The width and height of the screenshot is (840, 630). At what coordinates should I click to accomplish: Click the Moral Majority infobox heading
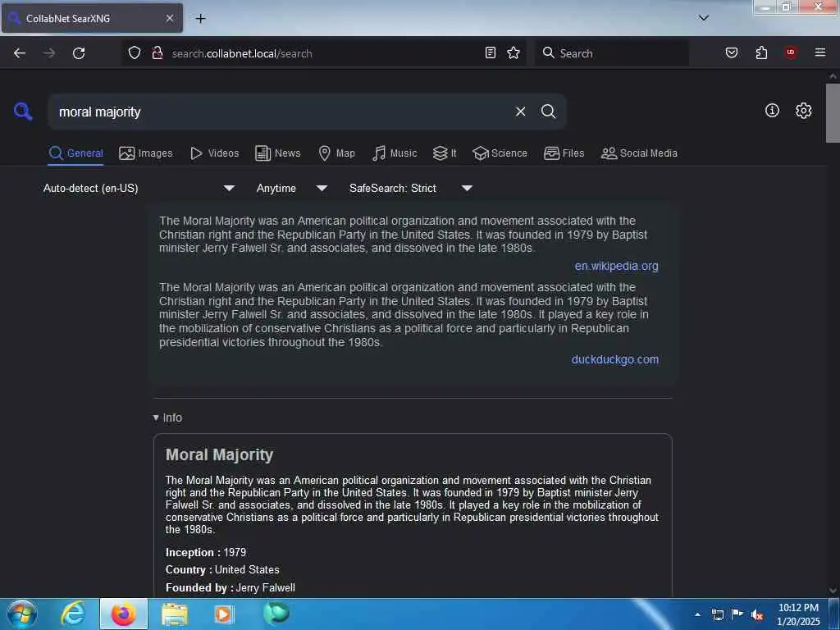(219, 454)
